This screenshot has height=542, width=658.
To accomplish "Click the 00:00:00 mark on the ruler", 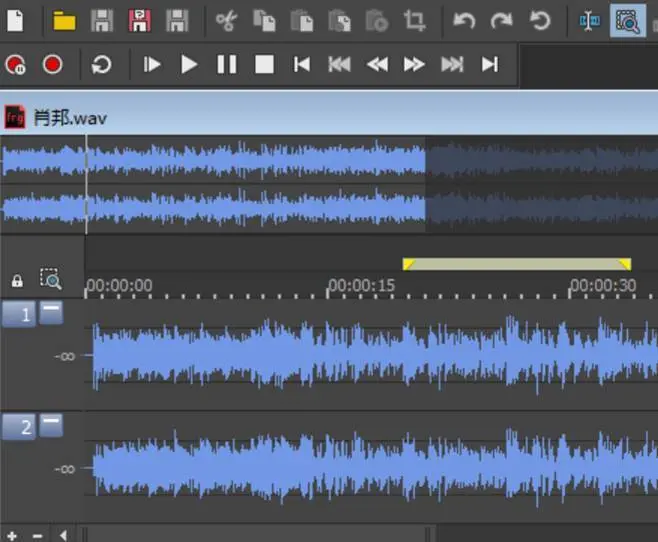I will coord(120,286).
